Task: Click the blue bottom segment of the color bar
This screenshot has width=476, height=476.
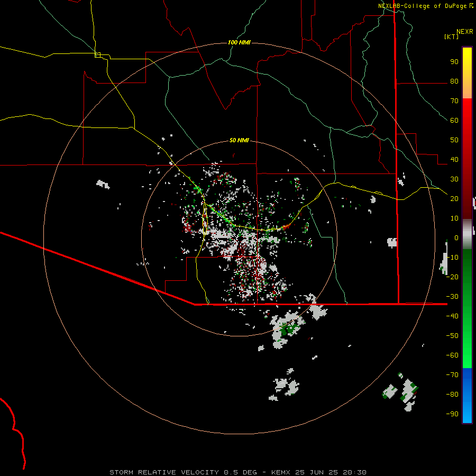Action: pos(467,395)
